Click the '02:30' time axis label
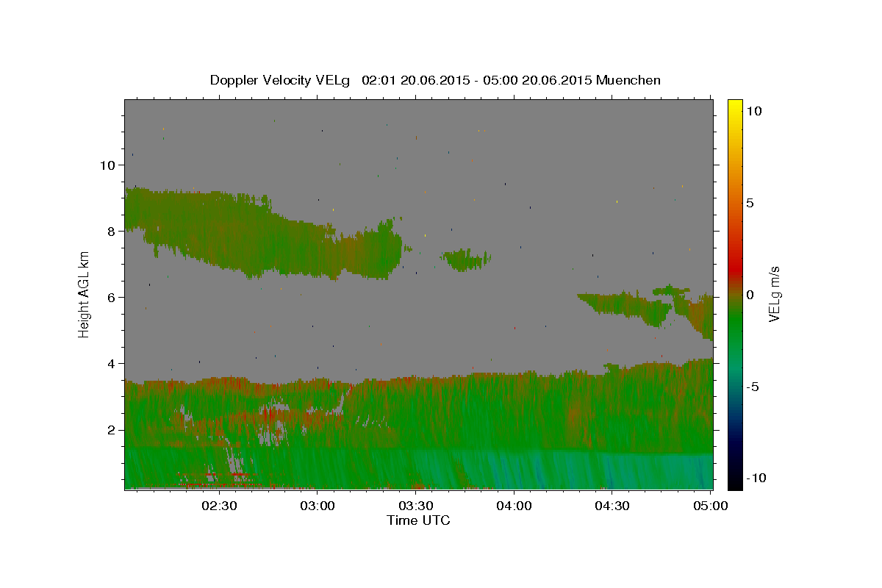The width and height of the screenshot is (882, 588). (x=220, y=506)
